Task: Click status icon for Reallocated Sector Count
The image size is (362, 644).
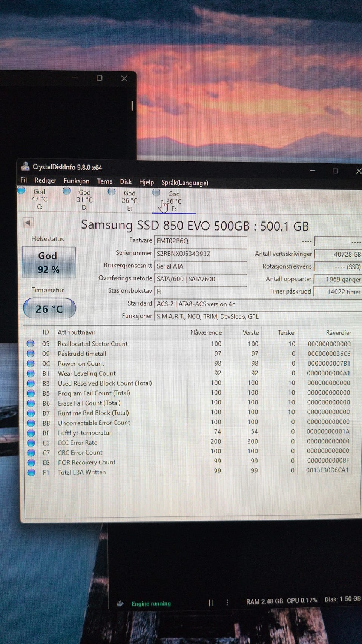Action: point(31,343)
